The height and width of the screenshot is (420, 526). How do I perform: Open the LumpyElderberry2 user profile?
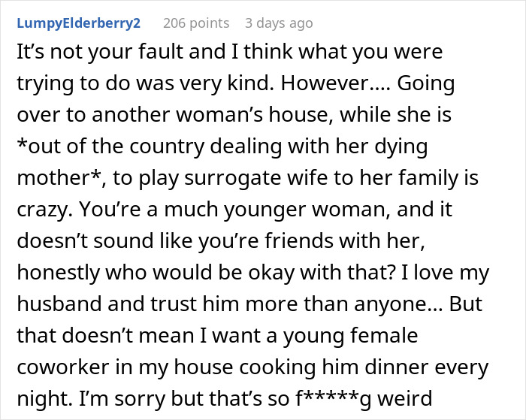[x=77, y=23]
